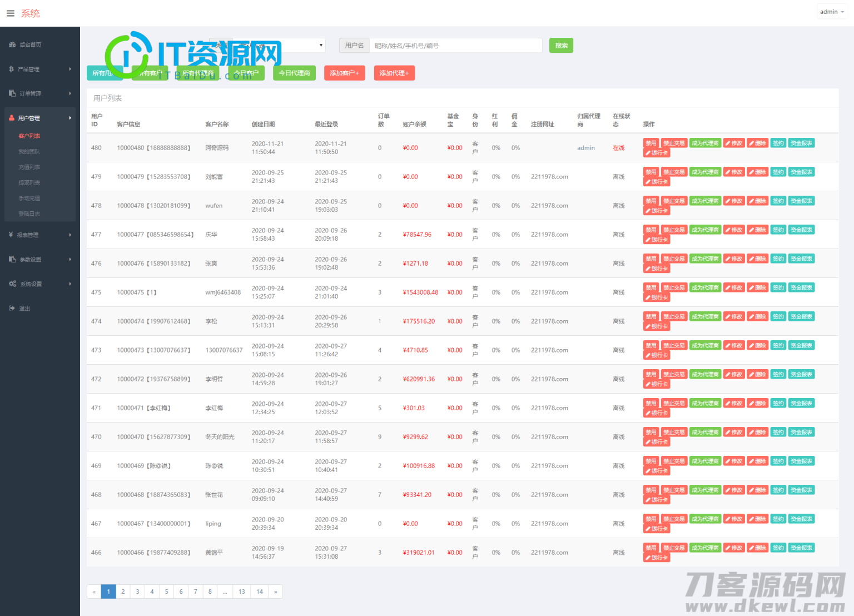The width and height of the screenshot is (854, 616).
Task: Click the 今日客户 filter button
Action: click(x=246, y=73)
